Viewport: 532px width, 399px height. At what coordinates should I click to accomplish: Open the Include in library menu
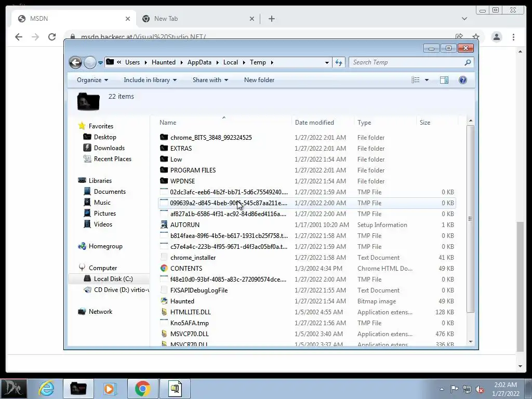[x=150, y=80]
